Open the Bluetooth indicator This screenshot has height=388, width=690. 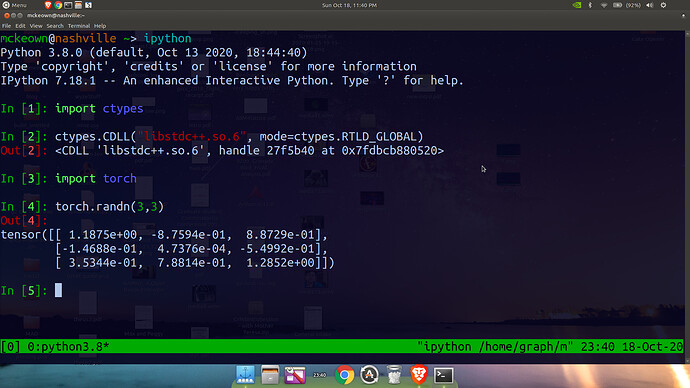pos(590,5)
